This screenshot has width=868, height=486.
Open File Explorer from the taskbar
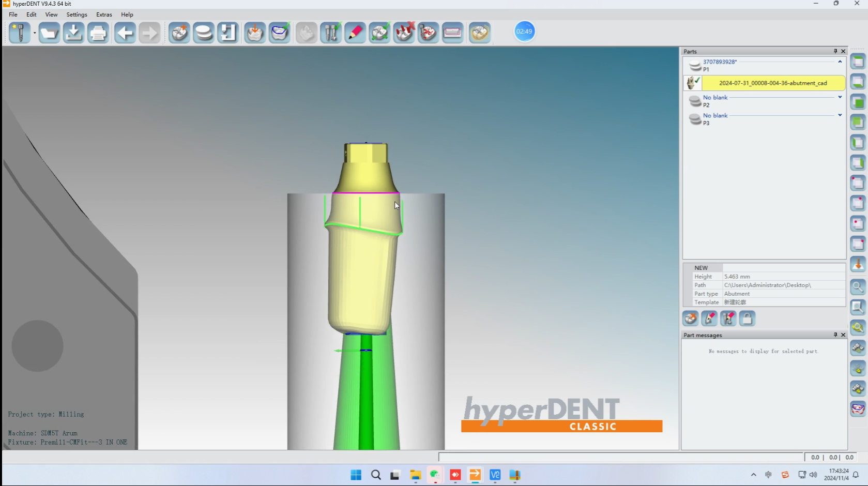[x=415, y=475]
